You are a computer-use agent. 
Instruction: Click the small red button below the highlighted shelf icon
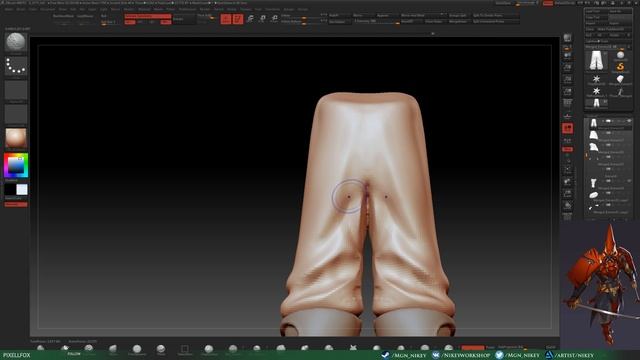pyautogui.click(x=567, y=149)
